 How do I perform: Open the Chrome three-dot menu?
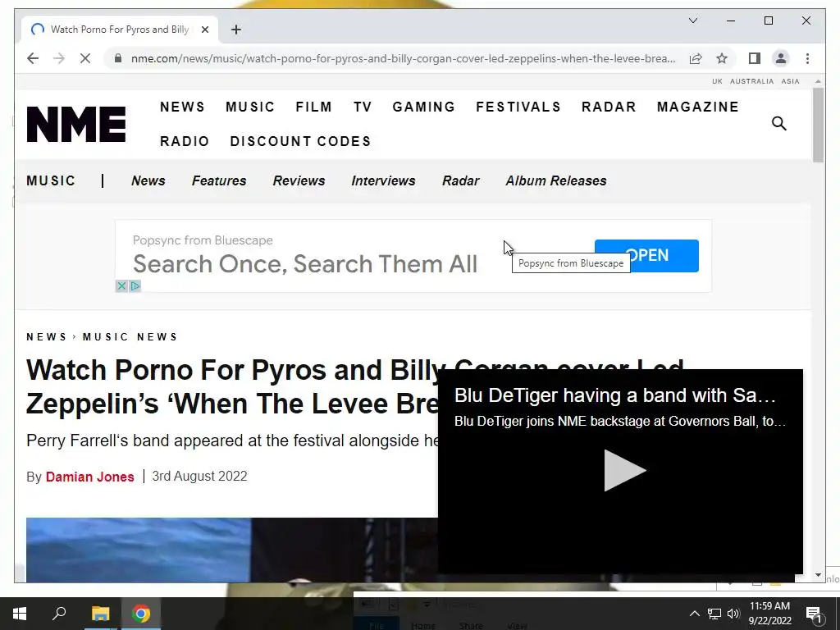[x=807, y=58]
